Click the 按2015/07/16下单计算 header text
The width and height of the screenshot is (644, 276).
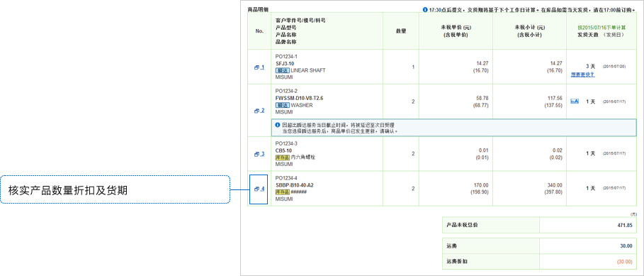601,27
